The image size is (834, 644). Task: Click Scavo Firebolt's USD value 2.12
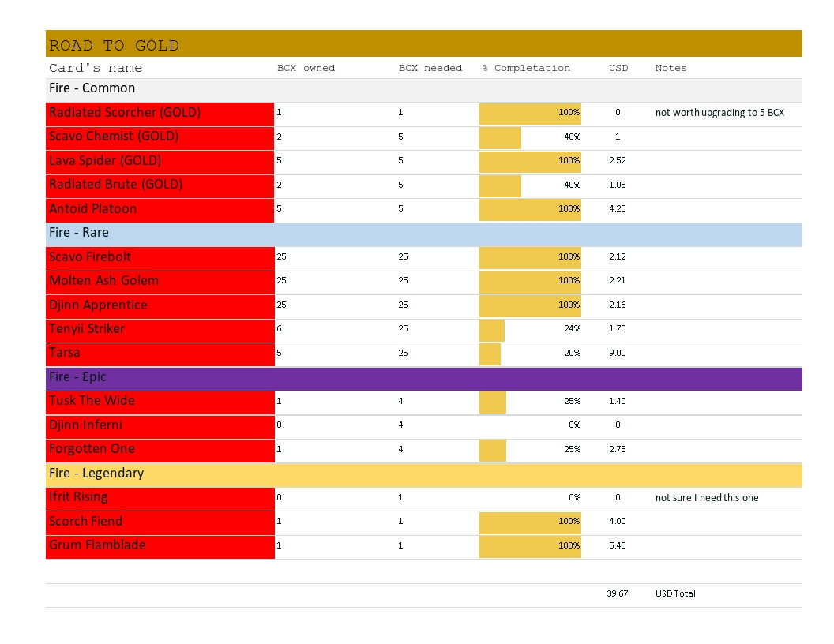pyautogui.click(x=618, y=256)
